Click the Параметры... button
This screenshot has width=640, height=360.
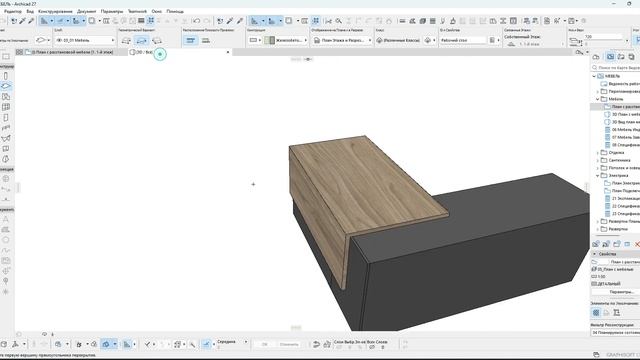coord(621,292)
